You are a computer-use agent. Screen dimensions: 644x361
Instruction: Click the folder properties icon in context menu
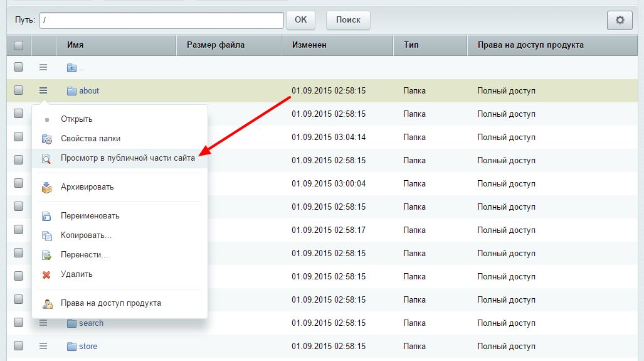coord(46,139)
